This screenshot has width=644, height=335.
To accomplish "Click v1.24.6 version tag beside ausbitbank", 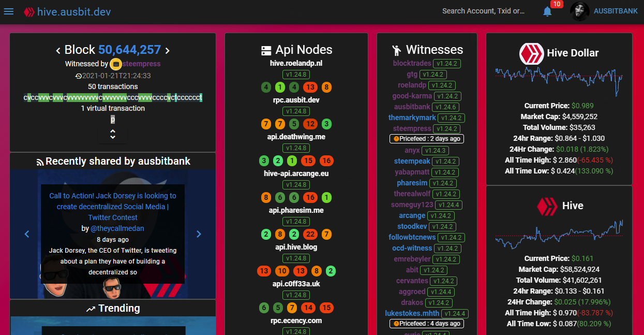I will click(x=446, y=107).
